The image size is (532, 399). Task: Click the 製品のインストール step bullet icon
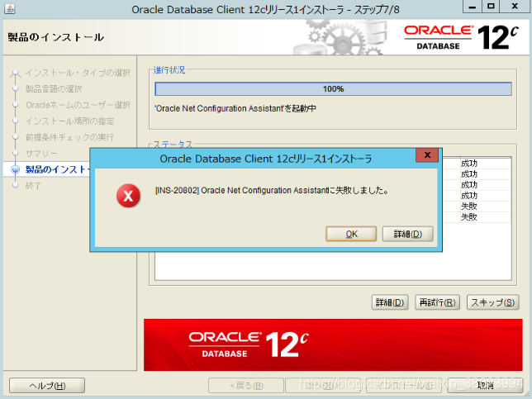click(15, 169)
